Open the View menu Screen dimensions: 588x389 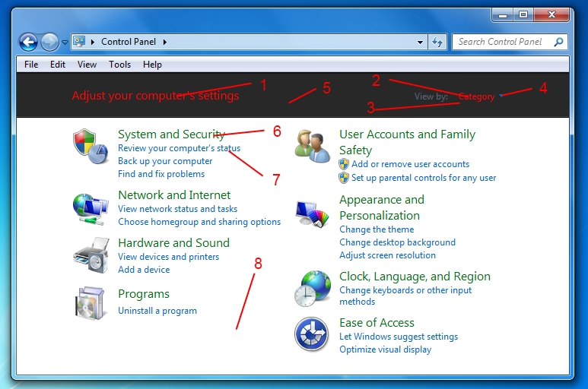click(x=87, y=65)
